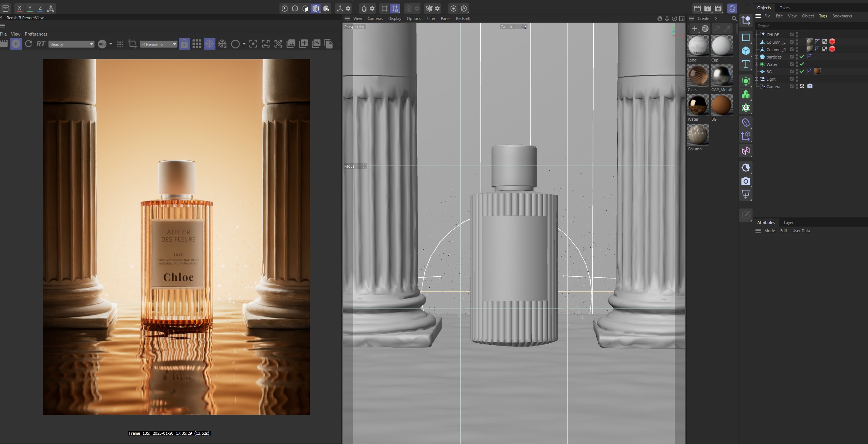Expand the particles object
Viewport: 868px width, 444px height.
click(757, 57)
